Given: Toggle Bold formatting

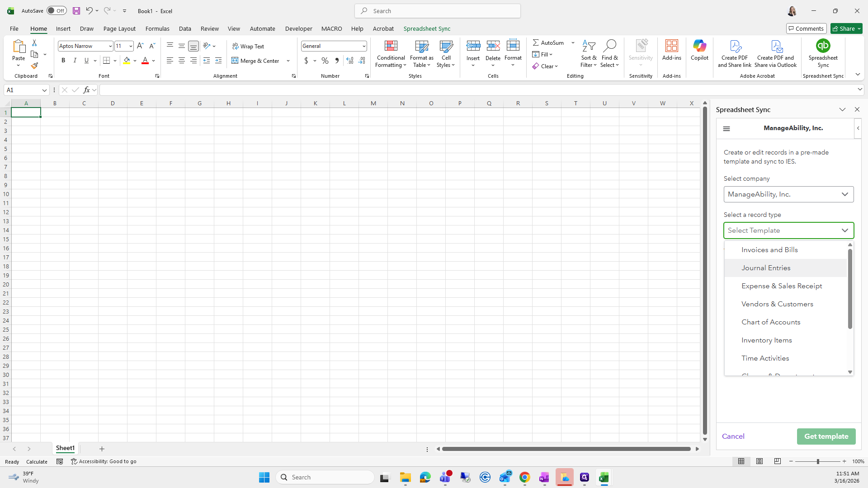Looking at the screenshot, I should tap(63, 61).
